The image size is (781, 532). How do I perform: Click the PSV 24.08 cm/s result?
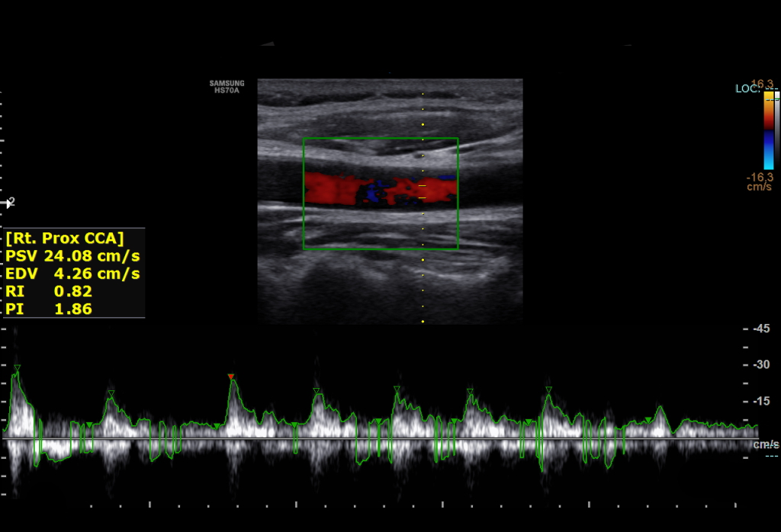tap(73, 255)
